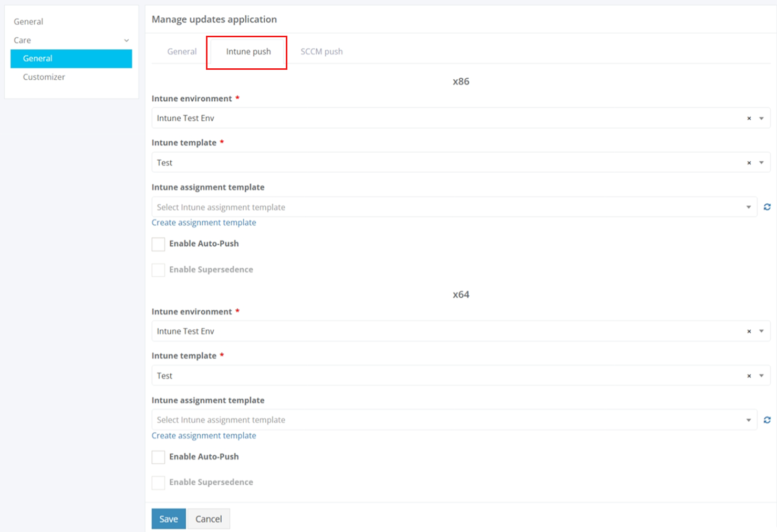Clear the x64 Intune environment selection
The height and width of the screenshot is (532, 777).
(x=749, y=331)
